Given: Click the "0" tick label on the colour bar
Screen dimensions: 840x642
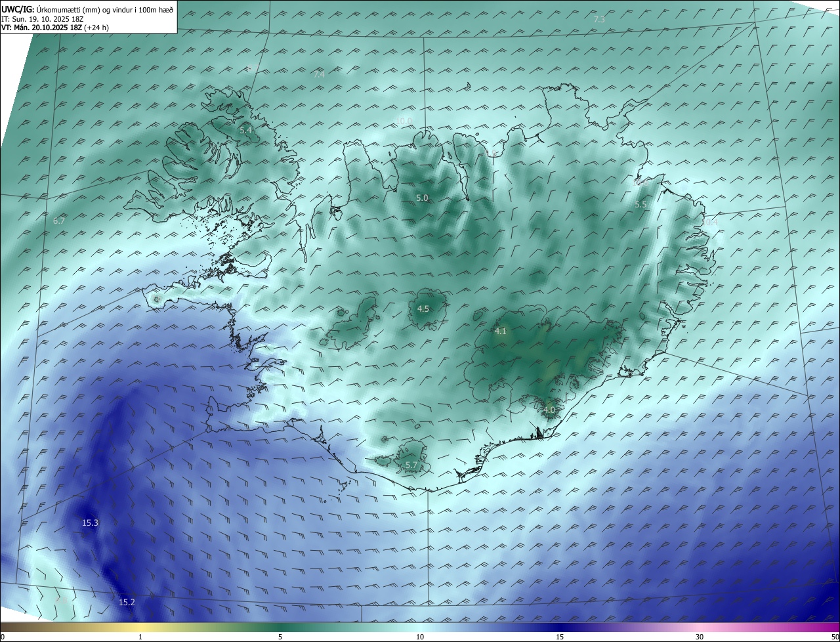Looking at the screenshot, I should point(3,637).
